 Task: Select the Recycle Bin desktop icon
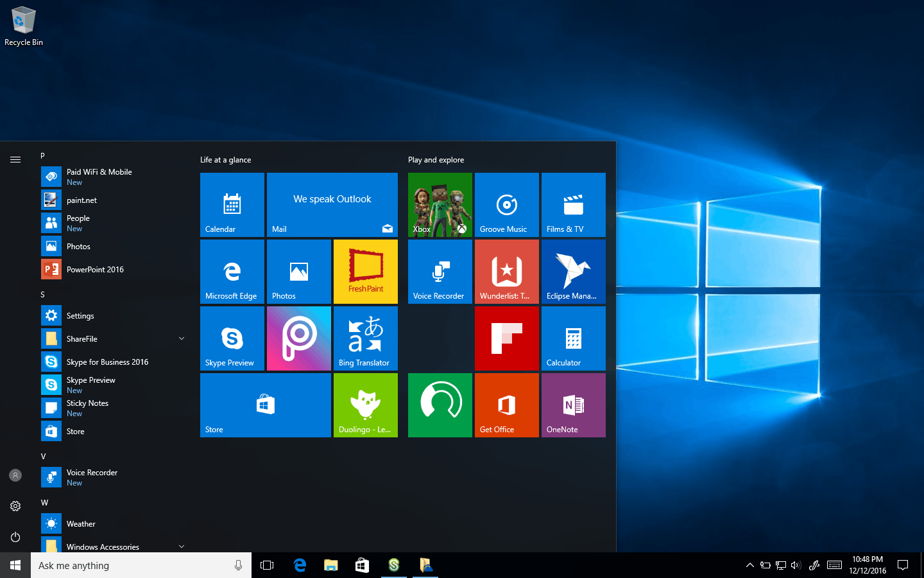coord(24,26)
